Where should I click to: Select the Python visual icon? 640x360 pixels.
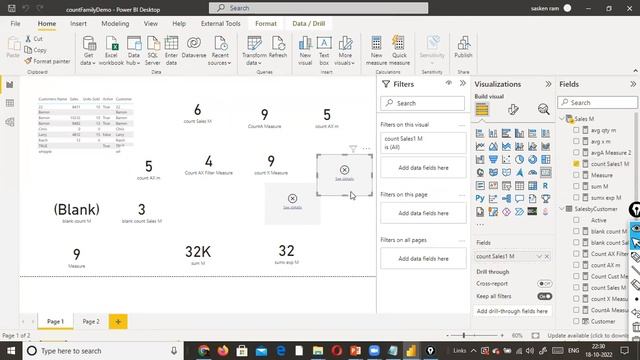[480, 198]
